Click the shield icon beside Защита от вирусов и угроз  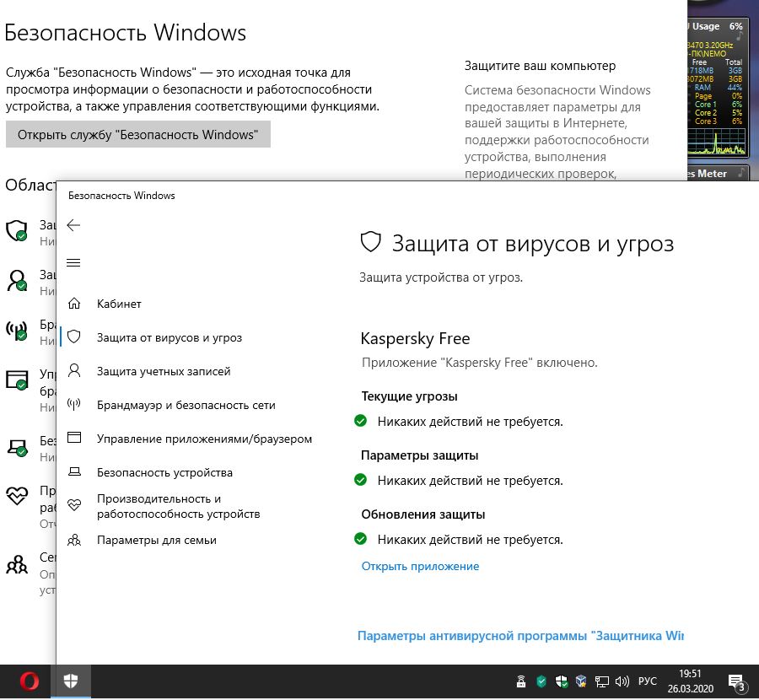tap(74, 337)
